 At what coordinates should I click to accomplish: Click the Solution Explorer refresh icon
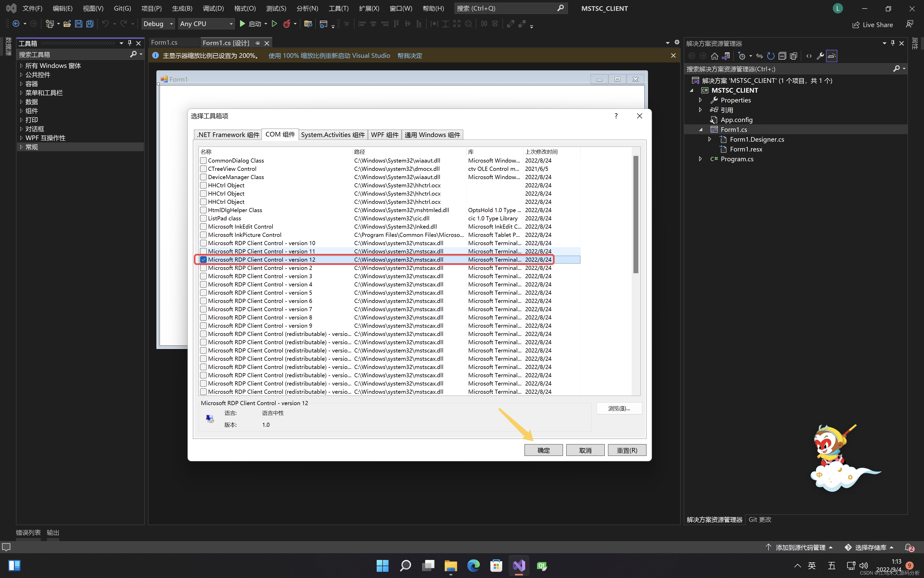pyautogui.click(x=771, y=56)
